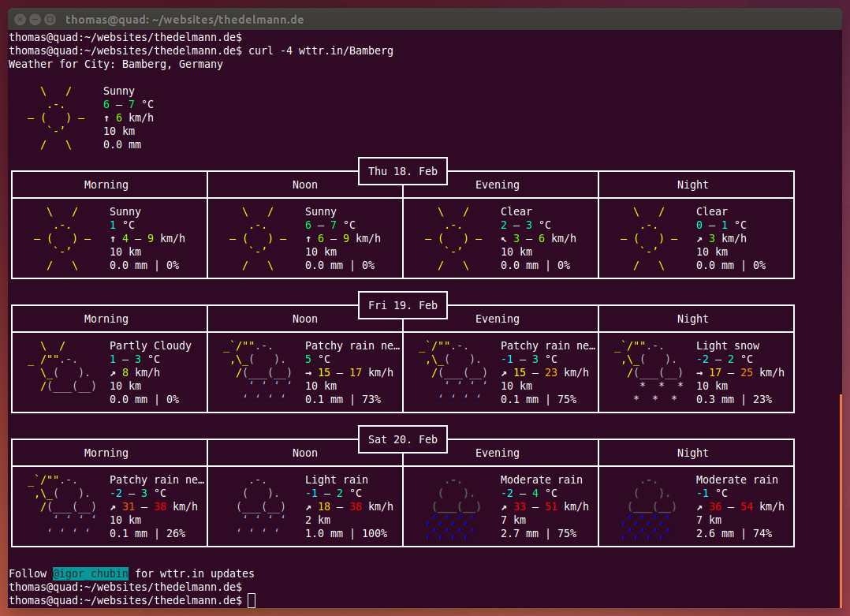
Task: Click the snow cloud ASCII icon on Friday night
Action: pos(648,372)
